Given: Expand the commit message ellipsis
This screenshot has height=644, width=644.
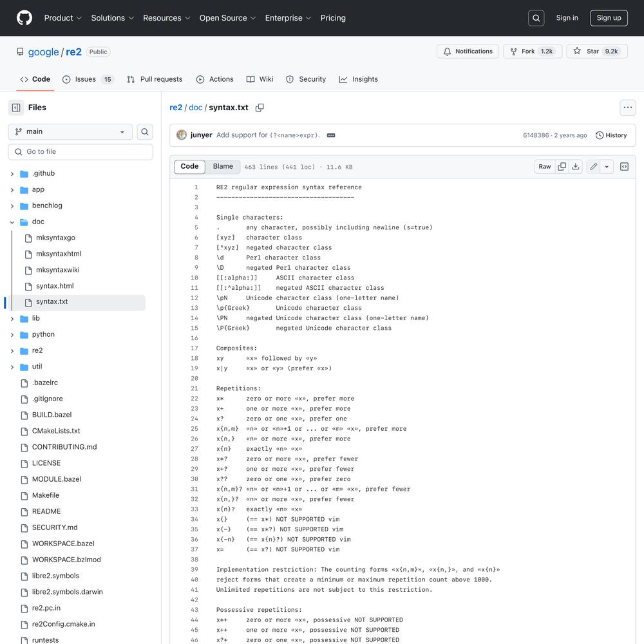Looking at the screenshot, I should 331,135.
